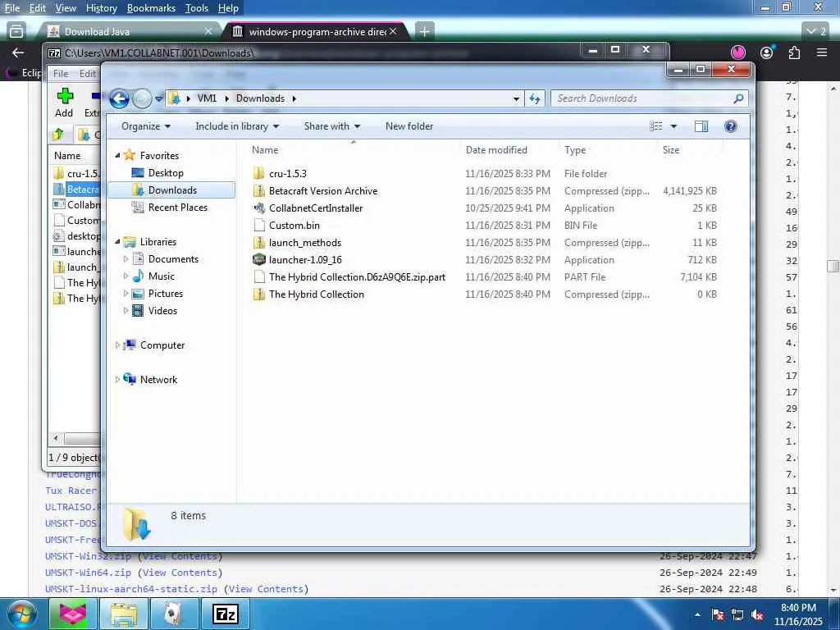
Task: Select Betacraft Version Archive zip icon
Action: 258,190
